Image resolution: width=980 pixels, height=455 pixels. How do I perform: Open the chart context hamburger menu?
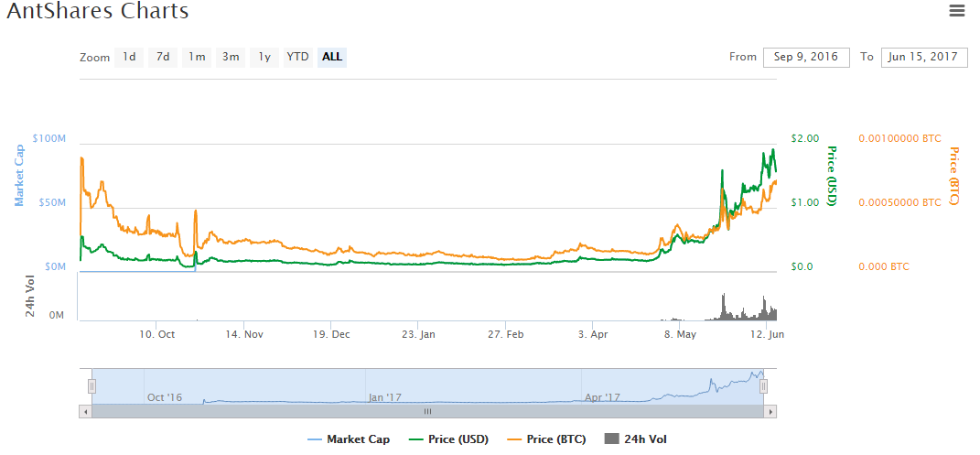click(956, 11)
